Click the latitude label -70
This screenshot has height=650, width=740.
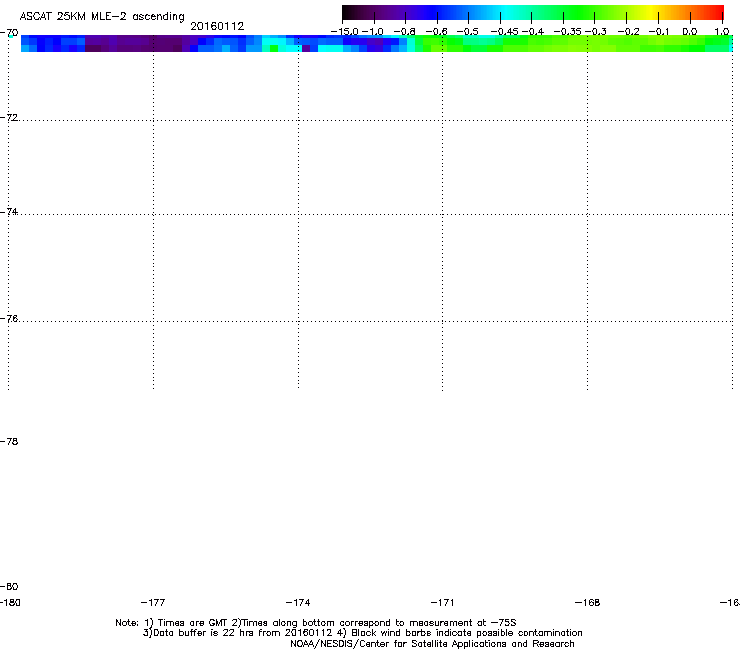(9, 33)
